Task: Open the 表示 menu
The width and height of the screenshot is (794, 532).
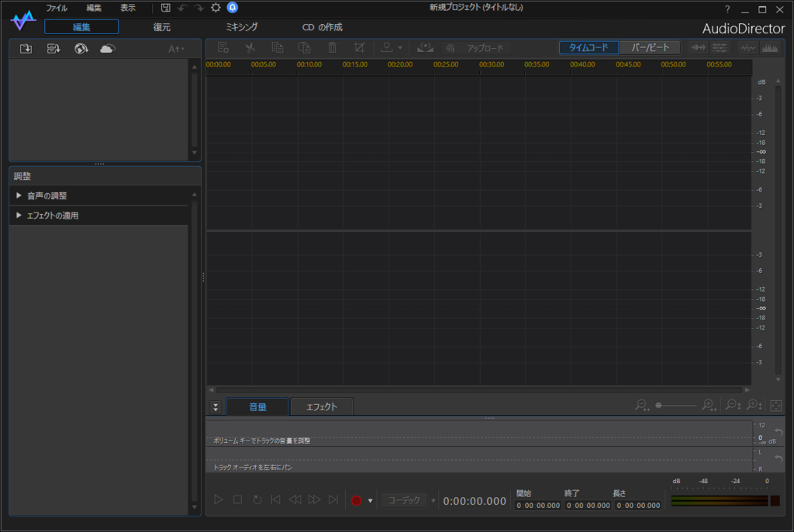Action: 128,8
